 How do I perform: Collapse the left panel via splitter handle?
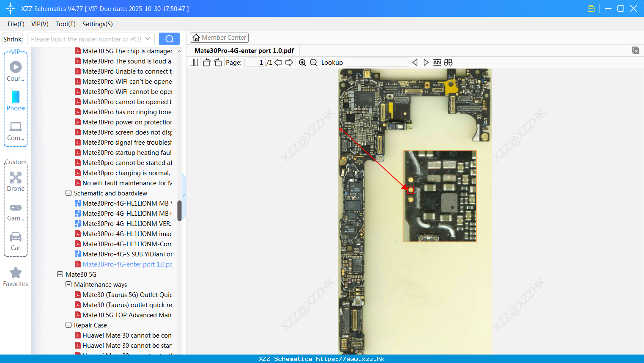[184, 195]
